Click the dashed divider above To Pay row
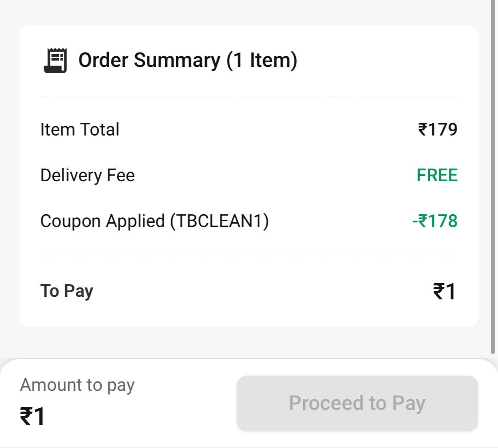Viewport: 498px width, 448px height. (x=249, y=255)
